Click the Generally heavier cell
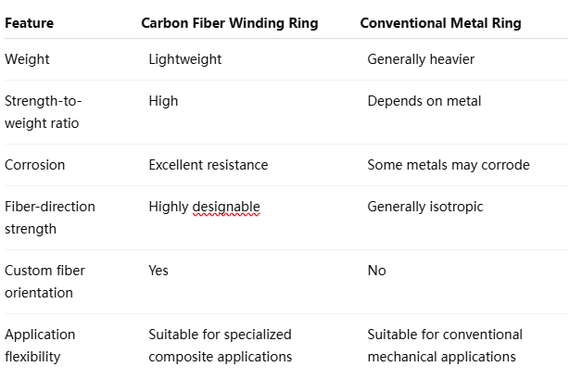This screenshot has height=392, width=570. click(421, 59)
